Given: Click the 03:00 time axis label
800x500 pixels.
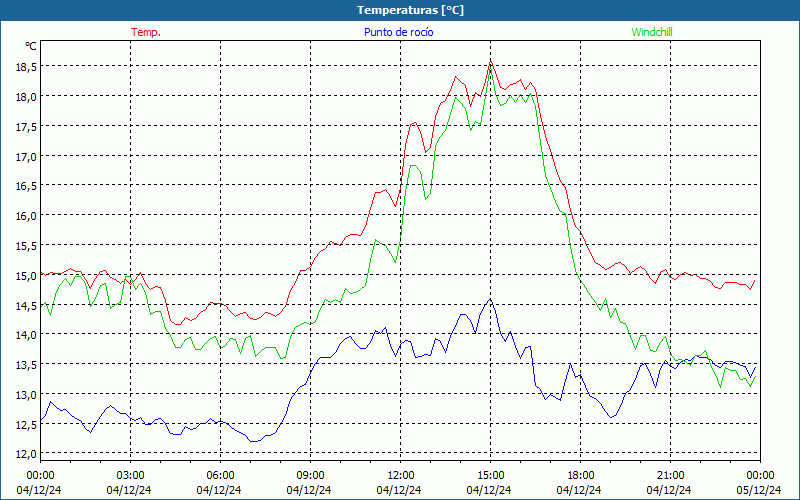Looking at the screenshot, I should click(x=130, y=476).
